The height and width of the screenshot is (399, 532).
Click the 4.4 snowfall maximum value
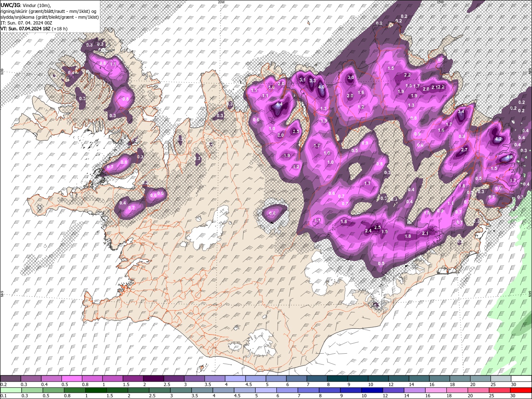[x=279, y=104]
